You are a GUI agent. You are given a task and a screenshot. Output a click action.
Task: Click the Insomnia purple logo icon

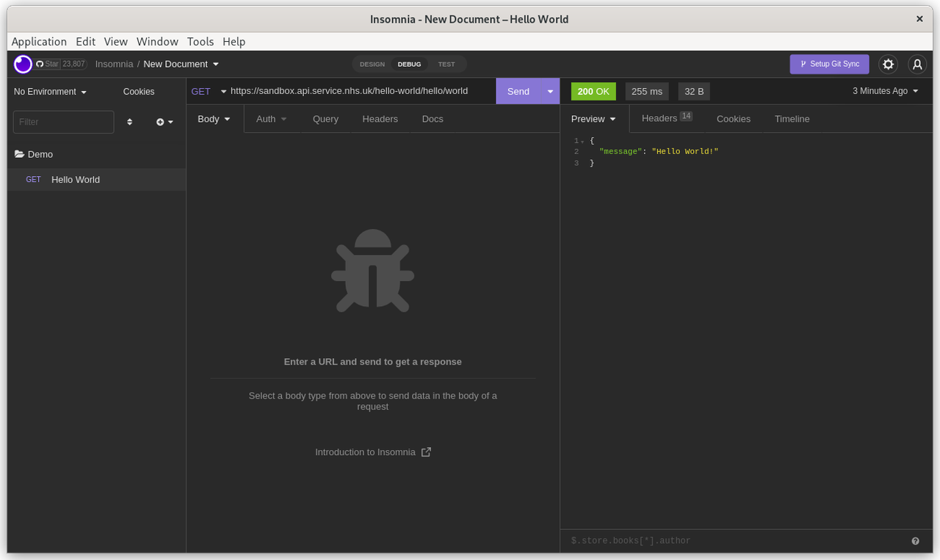click(23, 65)
